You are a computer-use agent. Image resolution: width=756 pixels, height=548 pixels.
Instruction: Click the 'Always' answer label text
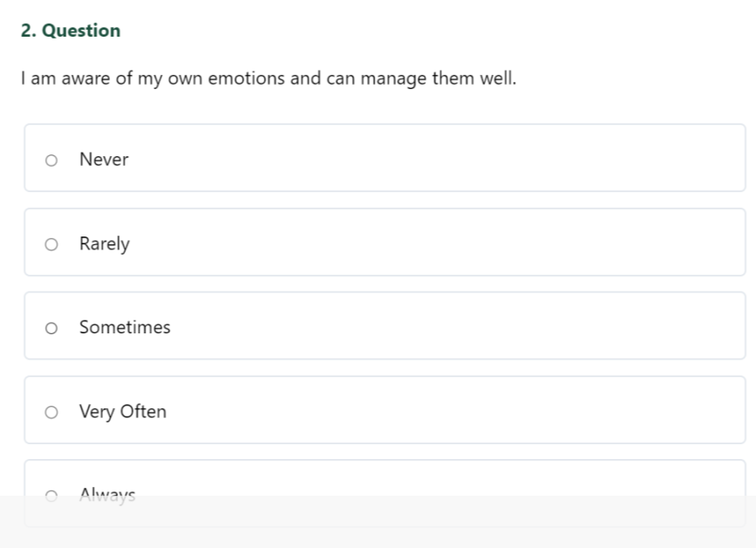107,496
